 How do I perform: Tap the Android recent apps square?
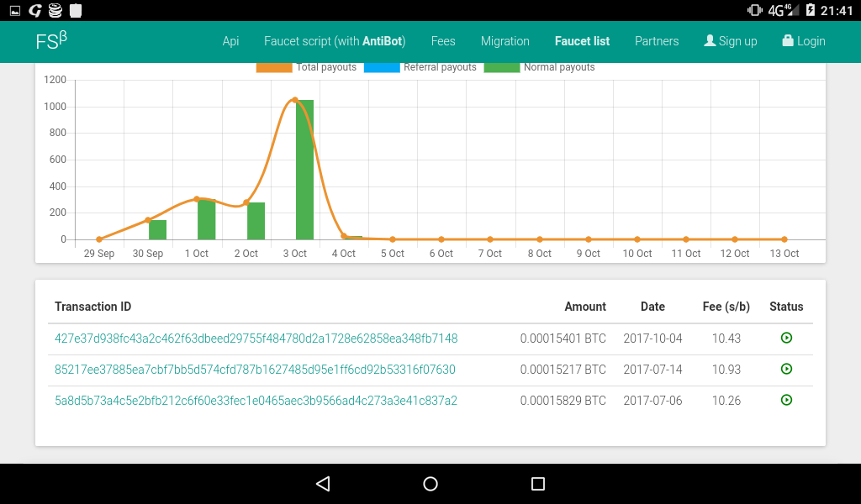pyautogui.click(x=538, y=484)
